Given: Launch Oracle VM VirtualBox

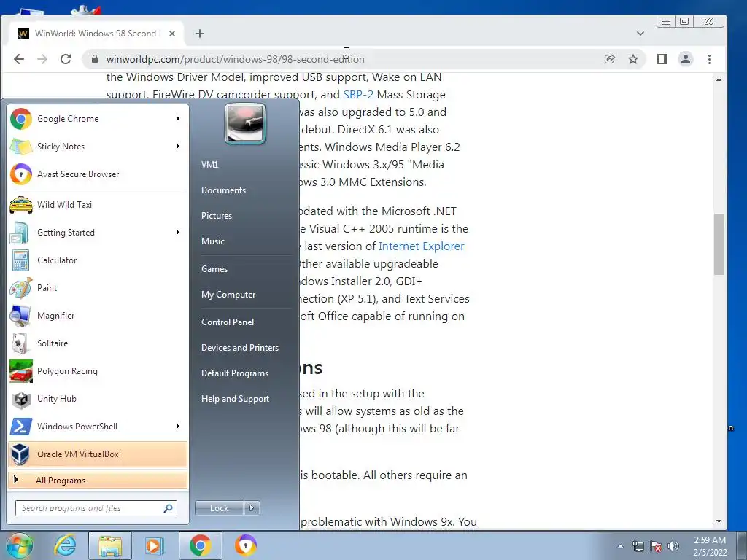Looking at the screenshot, I should [x=98, y=454].
